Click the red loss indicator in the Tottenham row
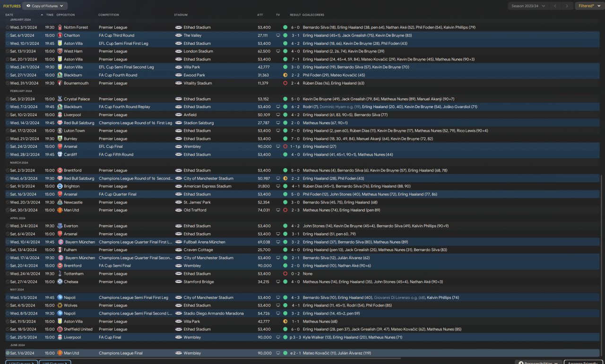This screenshot has height=364, width=605. [285, 274]
